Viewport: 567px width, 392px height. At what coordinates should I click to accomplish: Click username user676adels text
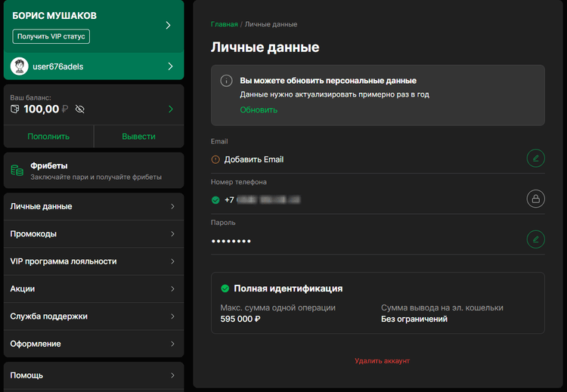click(58, 66)
